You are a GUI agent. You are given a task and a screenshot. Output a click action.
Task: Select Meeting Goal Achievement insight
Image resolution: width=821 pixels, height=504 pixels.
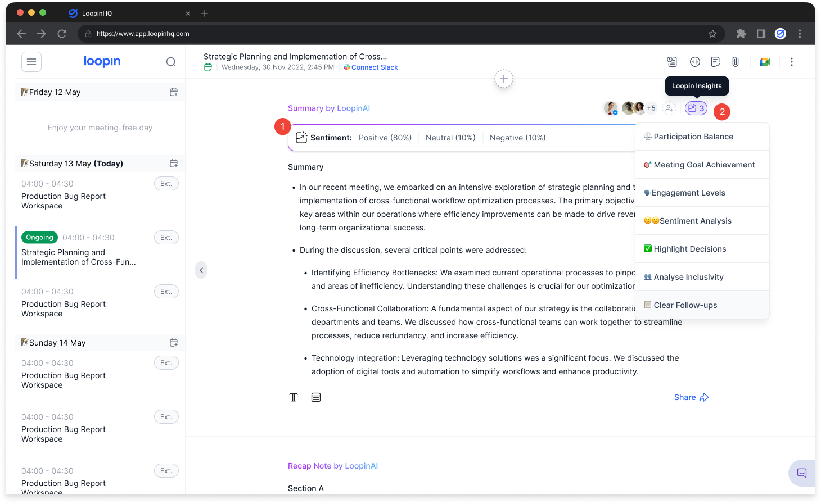(702, 165)
